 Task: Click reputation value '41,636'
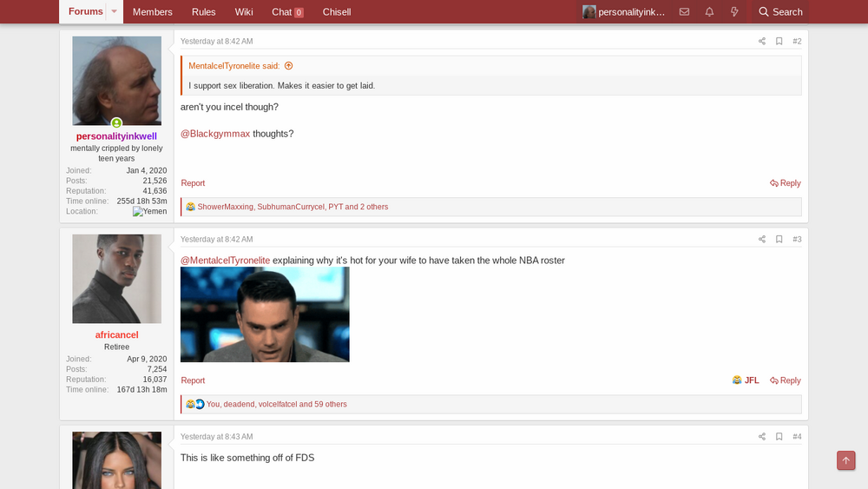click(x=155, y=191)
